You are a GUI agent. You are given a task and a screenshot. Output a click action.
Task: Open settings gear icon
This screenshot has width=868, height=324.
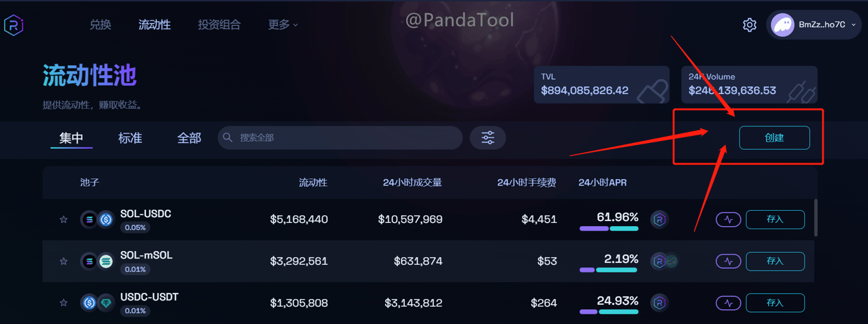click(x=750, y=25)
